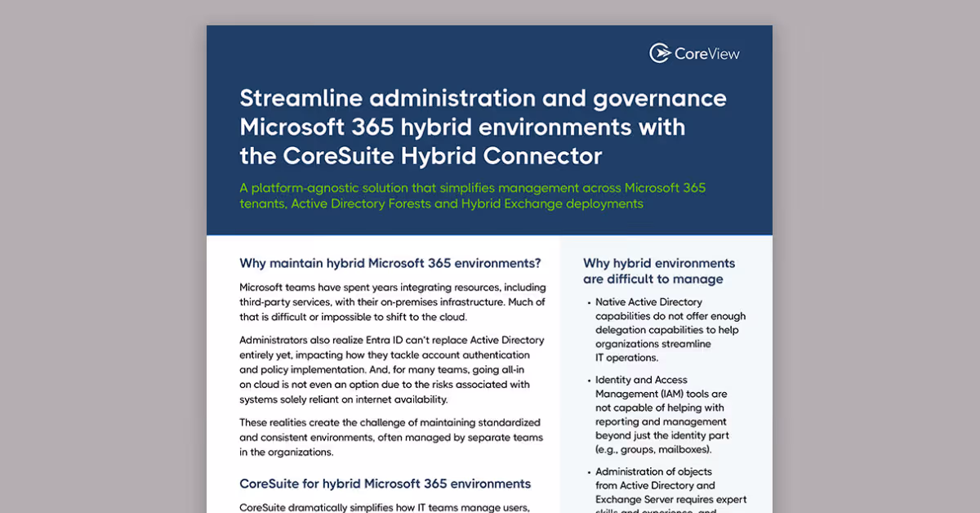Click the CoreView logo
The width and height of the screenshot is (980, 513).
pos(694,53)
